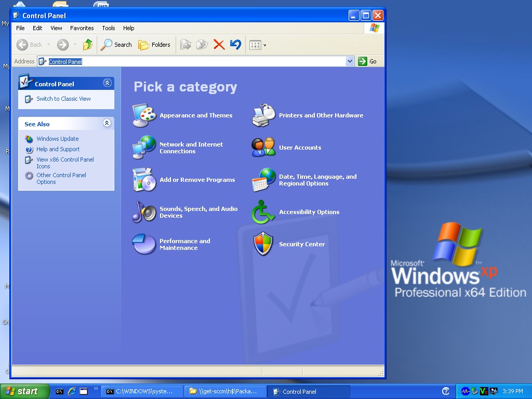Open the Tools menu

tap(108, 28)
